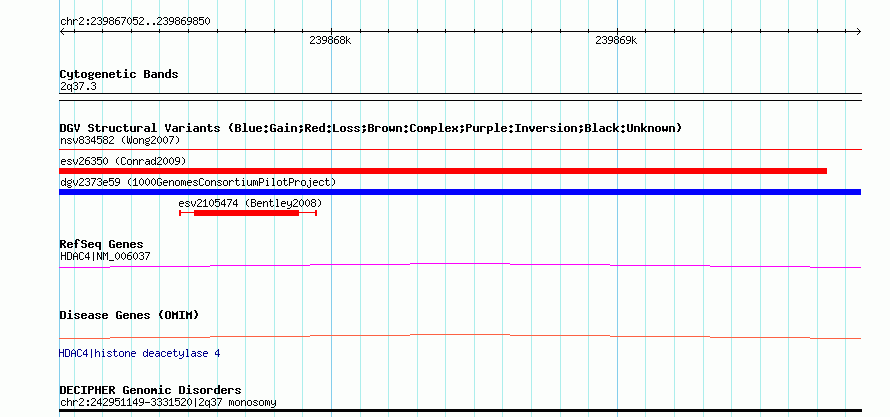Open the dgv2373e59 1000GenomesConsortiumPilotProject label
Screen dimensions: 890x417
(x=198, y=182)
